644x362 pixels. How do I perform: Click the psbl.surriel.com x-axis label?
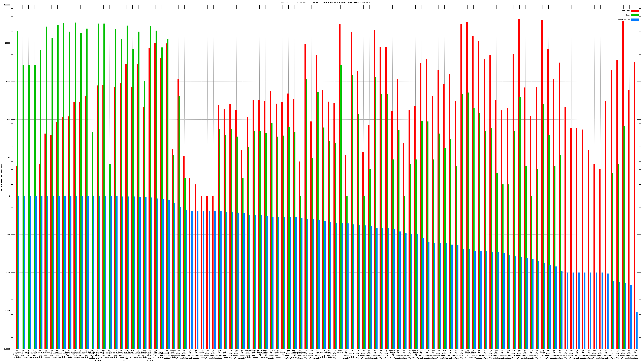(x=46, y=354)
